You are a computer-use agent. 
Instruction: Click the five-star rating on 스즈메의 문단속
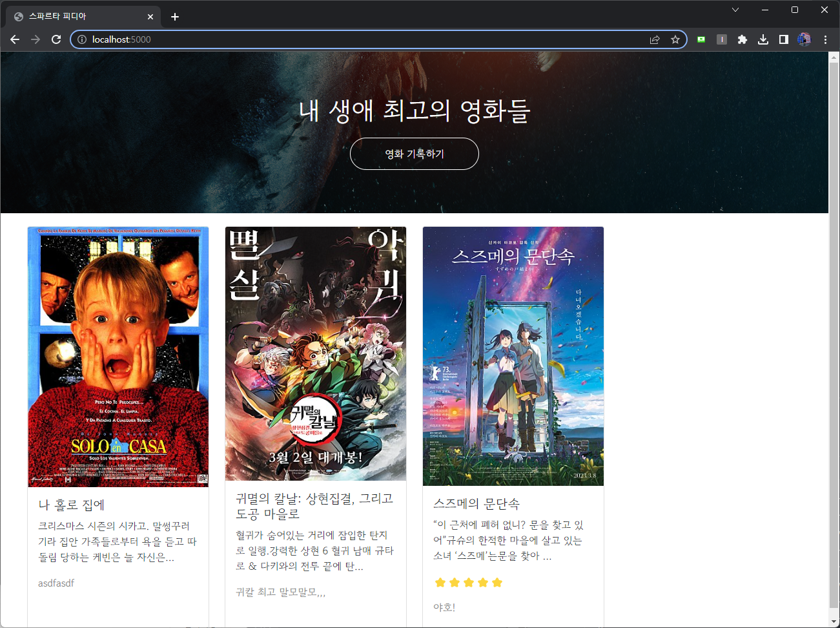point(469,583)
